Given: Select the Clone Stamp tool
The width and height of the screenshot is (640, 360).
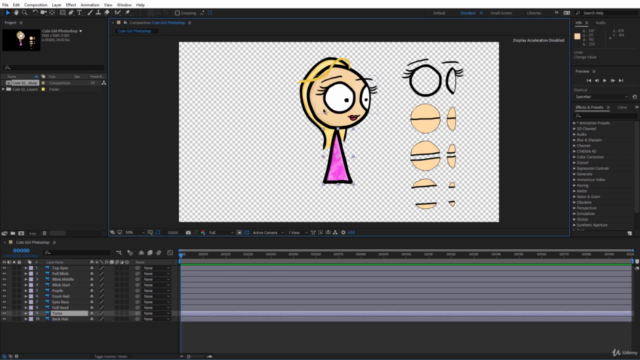Looking at the screenshot, I should [x=98, y=13].
